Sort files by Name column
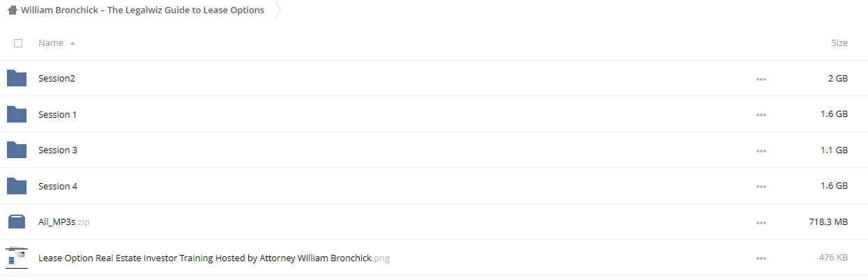This screenshot has width=868, height=280. 51,43
